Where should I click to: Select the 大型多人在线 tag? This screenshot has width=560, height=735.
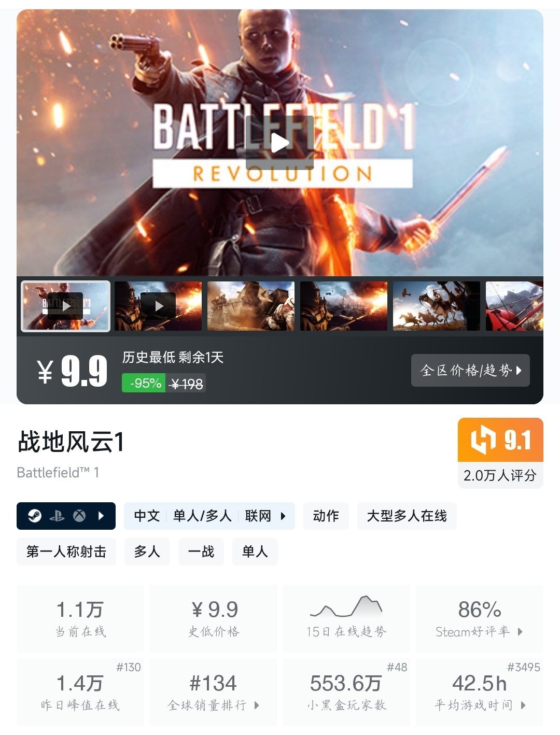tap(407, 516)
